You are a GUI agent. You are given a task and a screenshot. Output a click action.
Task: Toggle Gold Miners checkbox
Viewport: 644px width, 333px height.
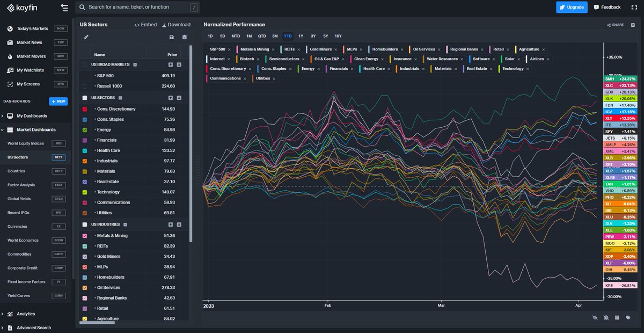[x=85, y=257]
